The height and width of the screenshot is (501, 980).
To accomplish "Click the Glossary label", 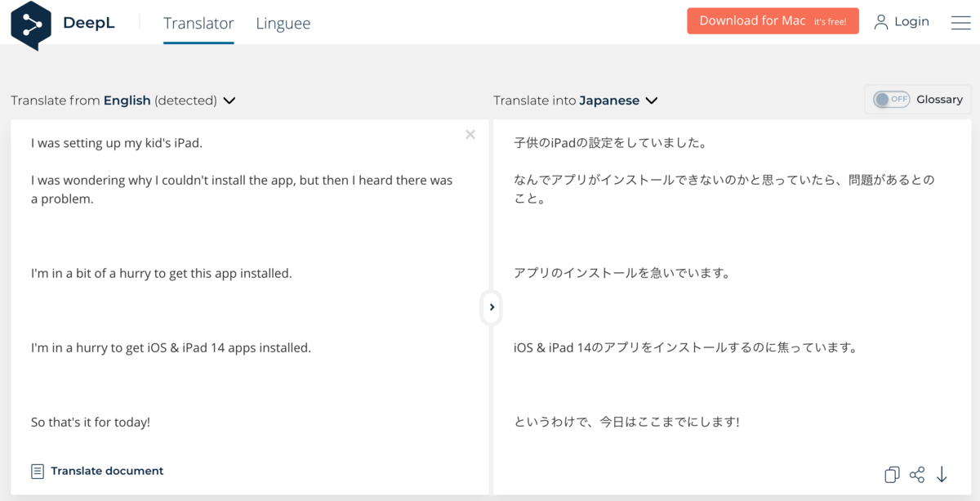I will (939, 99).
